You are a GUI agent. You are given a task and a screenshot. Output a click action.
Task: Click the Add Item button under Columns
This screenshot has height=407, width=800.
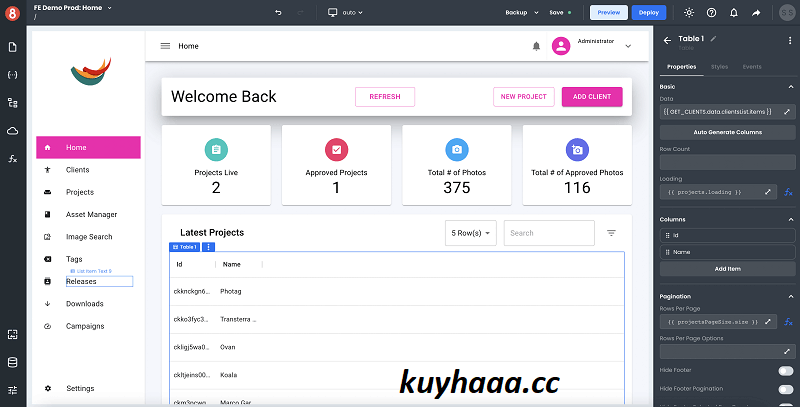pos(728,269)
